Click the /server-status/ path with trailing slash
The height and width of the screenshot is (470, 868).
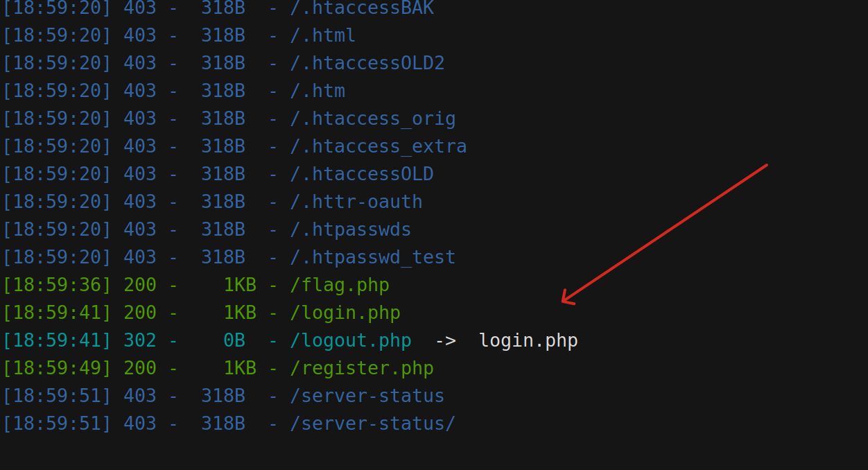pyautogui.click(x=372, y=424)
